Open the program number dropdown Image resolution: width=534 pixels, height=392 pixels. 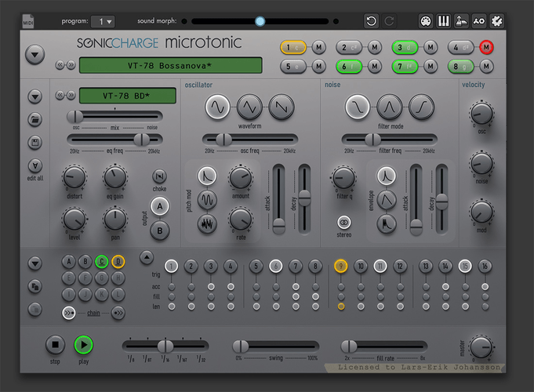tap(103, 21)
